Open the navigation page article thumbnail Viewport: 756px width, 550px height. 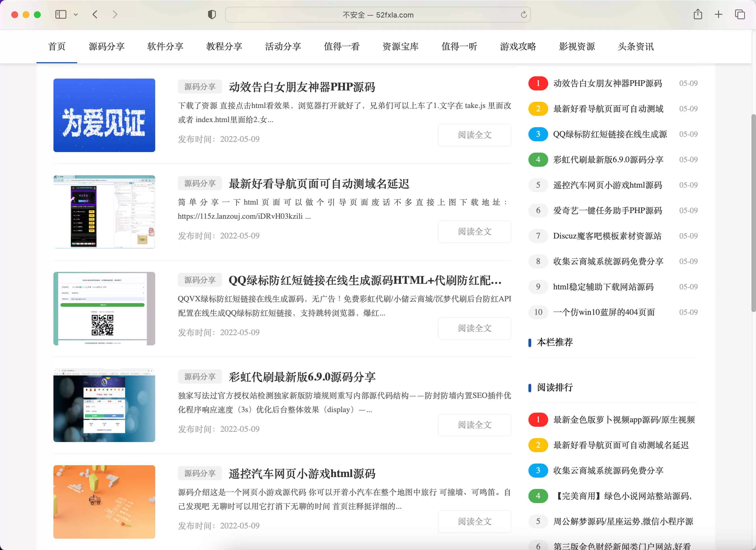pyautogui.click(x=104, y=212)
